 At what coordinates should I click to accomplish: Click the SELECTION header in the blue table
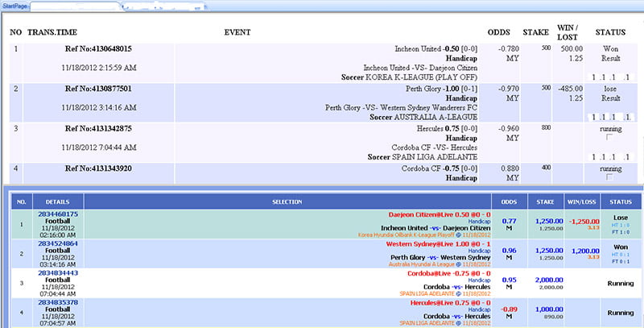[x=287, y=201]
